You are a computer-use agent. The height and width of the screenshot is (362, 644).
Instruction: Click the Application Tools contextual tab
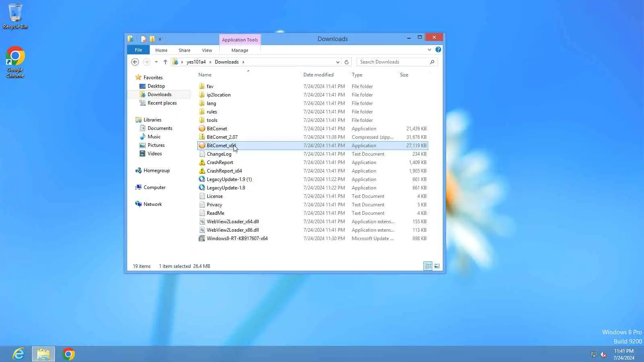point(240,40)
